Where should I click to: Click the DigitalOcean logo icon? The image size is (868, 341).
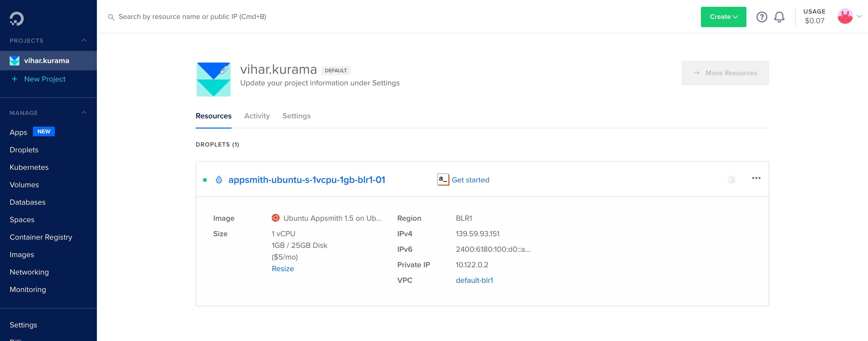coord(16,18)
